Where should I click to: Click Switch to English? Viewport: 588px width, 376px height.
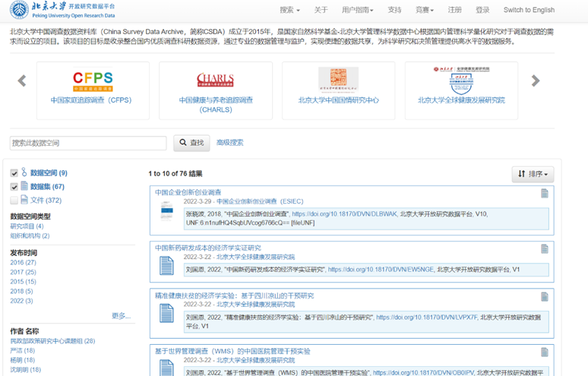pos(529,10)
